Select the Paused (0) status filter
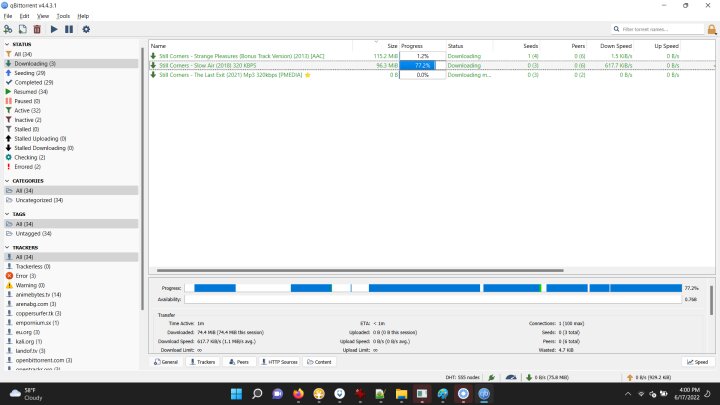The image size is (720, 405). click(x=71, y=101)
